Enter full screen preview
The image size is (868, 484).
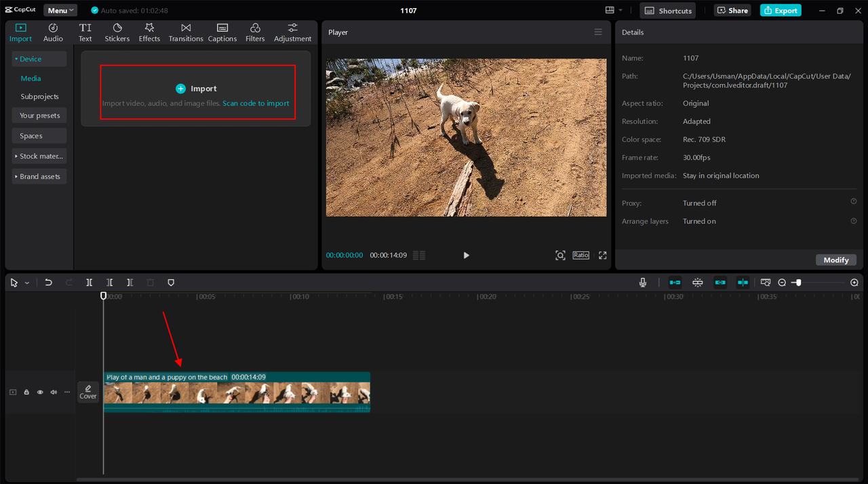602,256
